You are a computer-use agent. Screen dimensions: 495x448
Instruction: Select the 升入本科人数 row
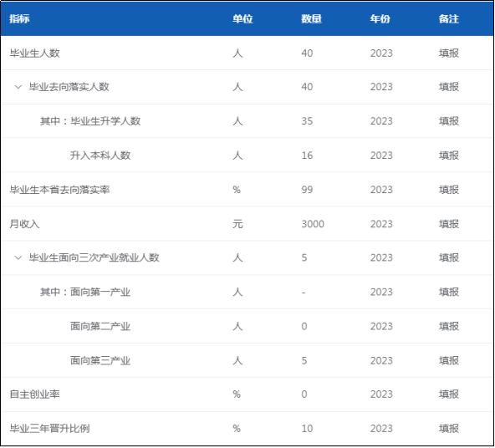tap(247, 155)
